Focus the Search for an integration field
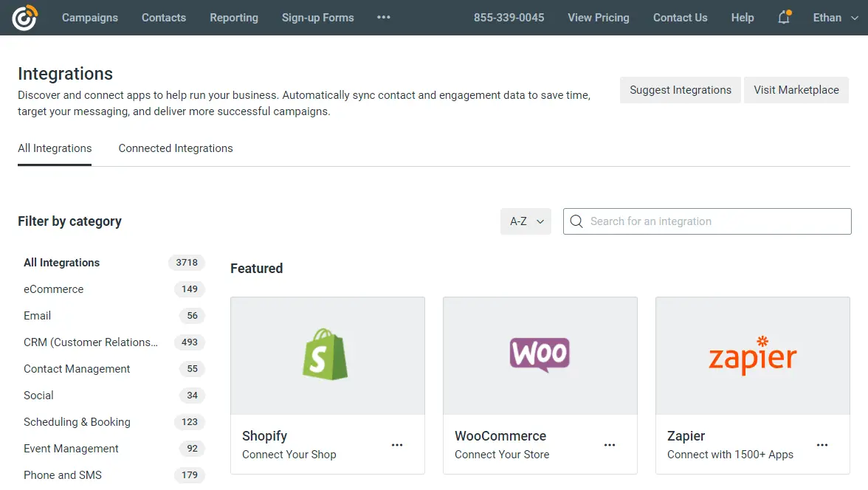 tap(707, 221)
